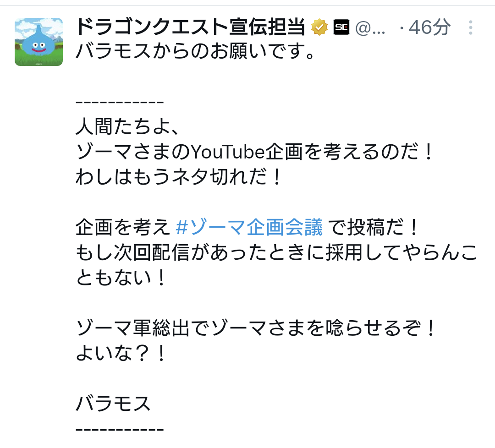The height and width of the screenshot is (448, 495).
Task: Open the ドラゴンクエスト宣伝担当 display name
Action: pos(190,27)
